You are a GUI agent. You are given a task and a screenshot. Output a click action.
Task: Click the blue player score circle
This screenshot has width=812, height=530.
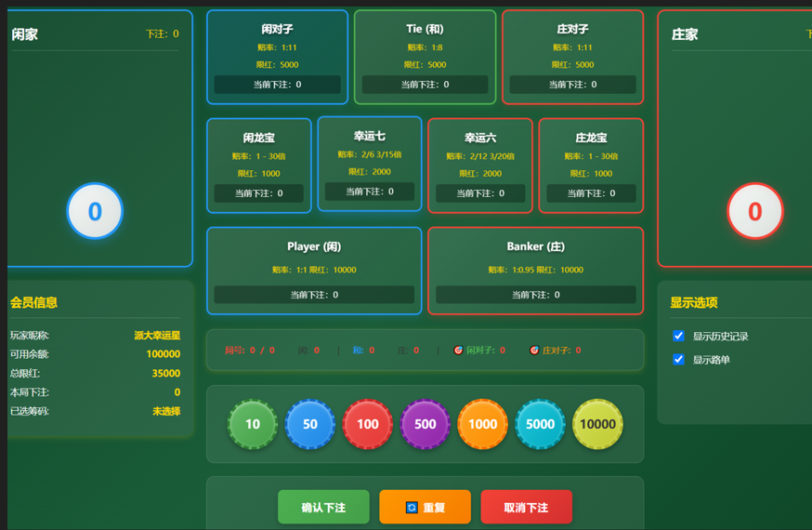coord(95,211)
